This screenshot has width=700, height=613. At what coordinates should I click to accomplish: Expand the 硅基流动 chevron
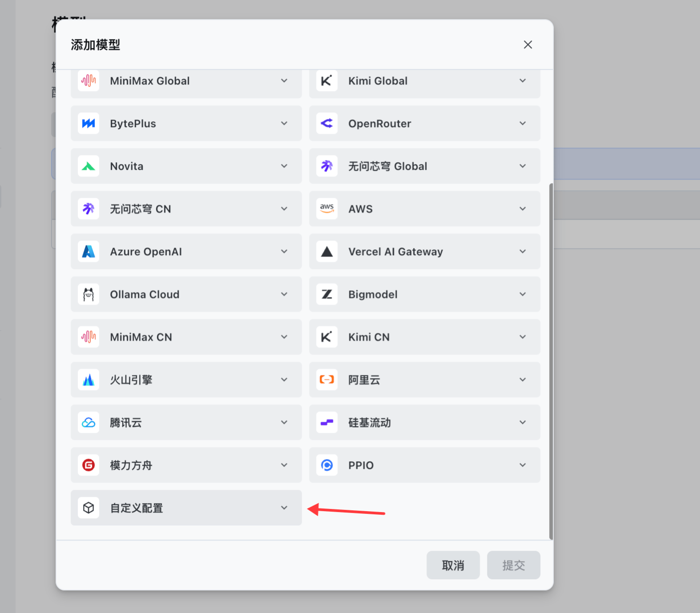523,422
